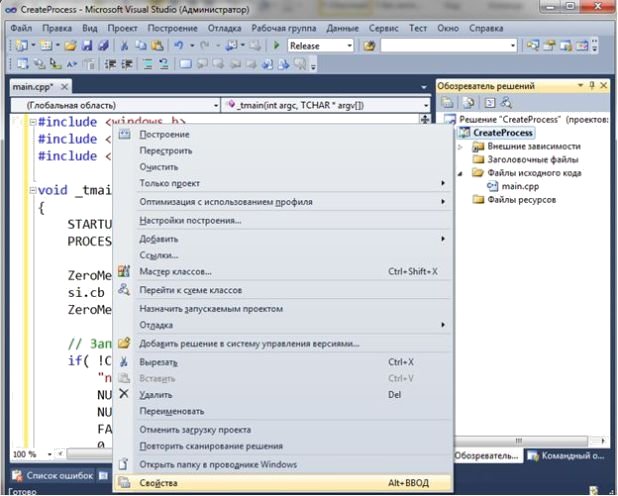Click the Undo arrow icon
The width and height of the screenshot is (618, 496).
179,46
